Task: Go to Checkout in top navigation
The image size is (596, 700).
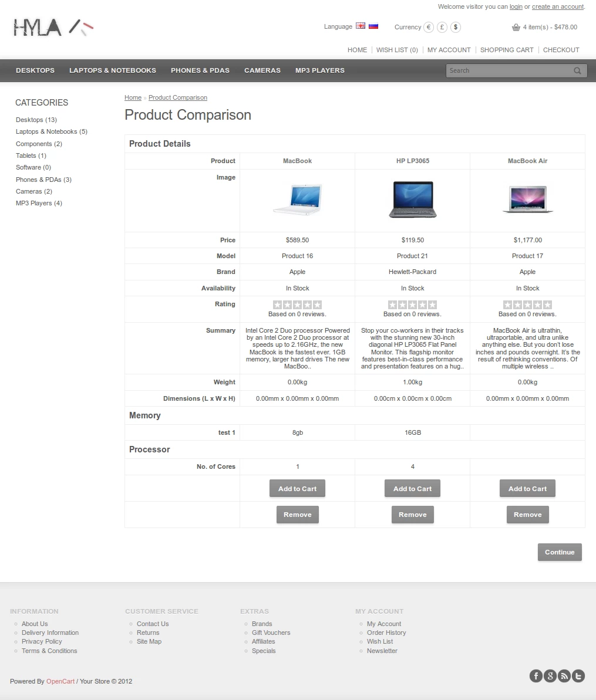Action: [561, 50]
